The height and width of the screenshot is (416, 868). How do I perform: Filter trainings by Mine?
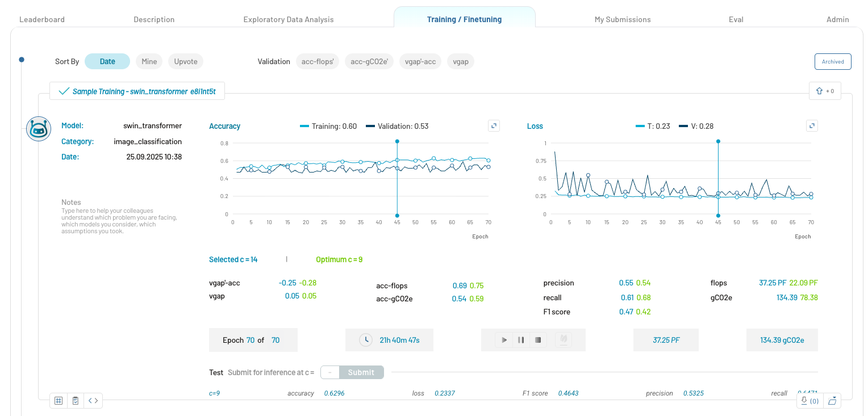149,61
